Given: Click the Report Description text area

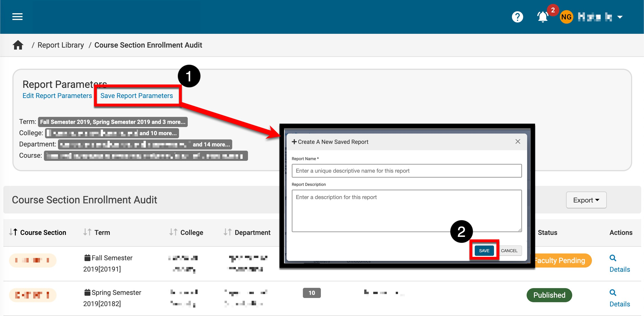Looking at the screenshot, I should tap(406, 211).
